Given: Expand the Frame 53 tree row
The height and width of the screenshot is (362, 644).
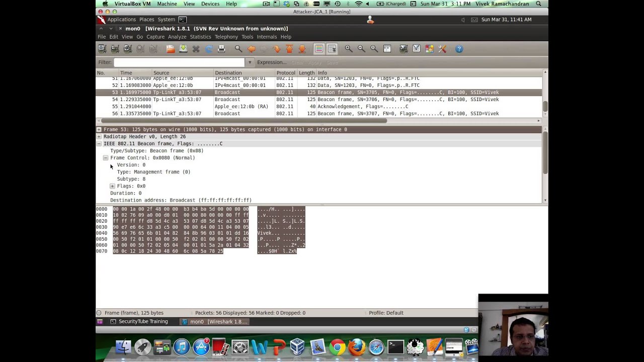Looking at the screenshot, I should (x=99, y=130).
